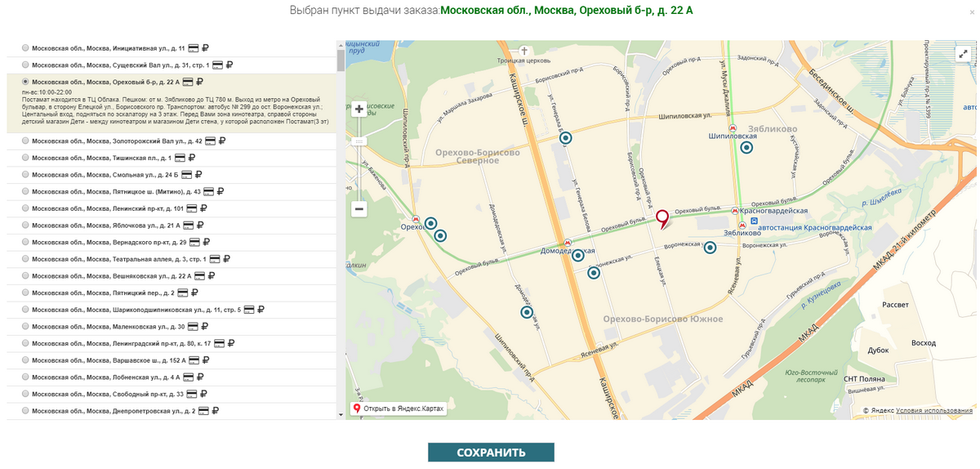Click ruble icon for Днепропетровская ул. row
The width and height of the screenshot is (980, 469).
coord(216,410)
